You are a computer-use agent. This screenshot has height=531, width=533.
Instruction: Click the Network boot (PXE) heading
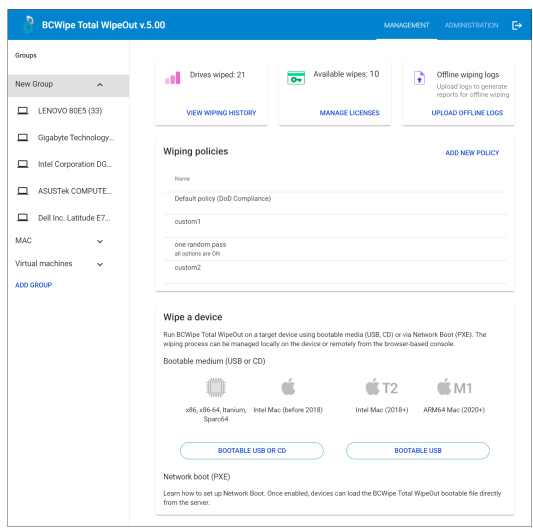tap(197, 477)
